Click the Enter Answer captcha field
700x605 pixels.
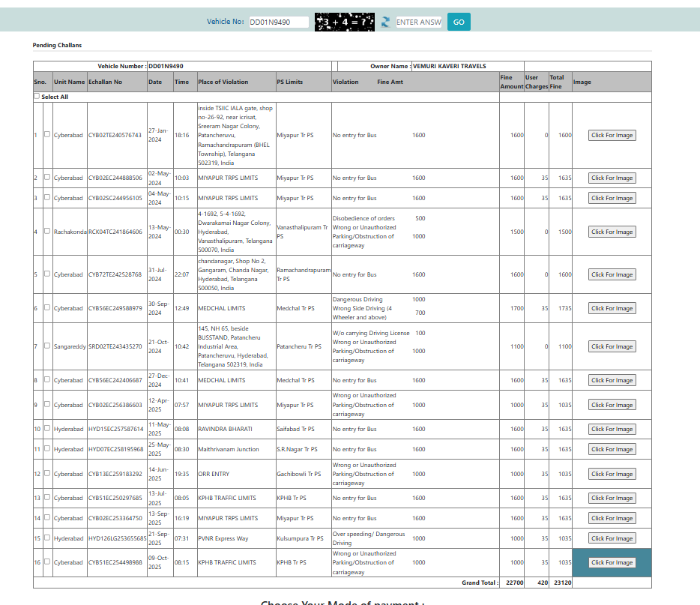(x=419, y=22)
